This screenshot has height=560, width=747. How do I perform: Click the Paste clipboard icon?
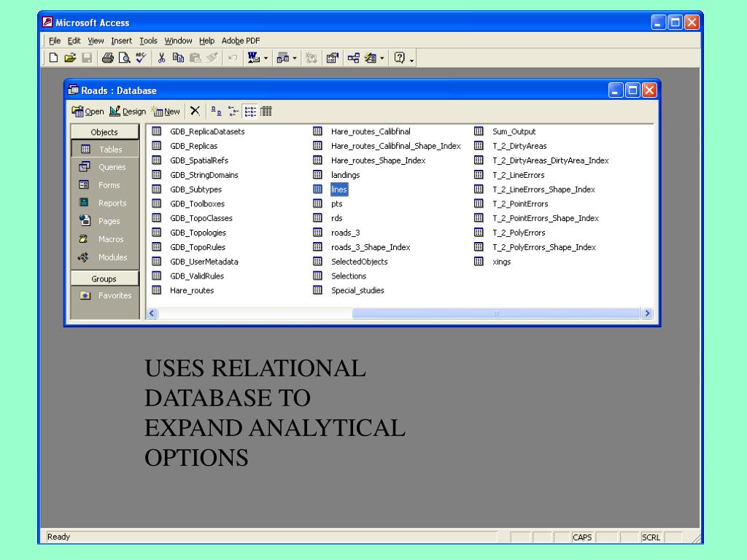[195, 58]
